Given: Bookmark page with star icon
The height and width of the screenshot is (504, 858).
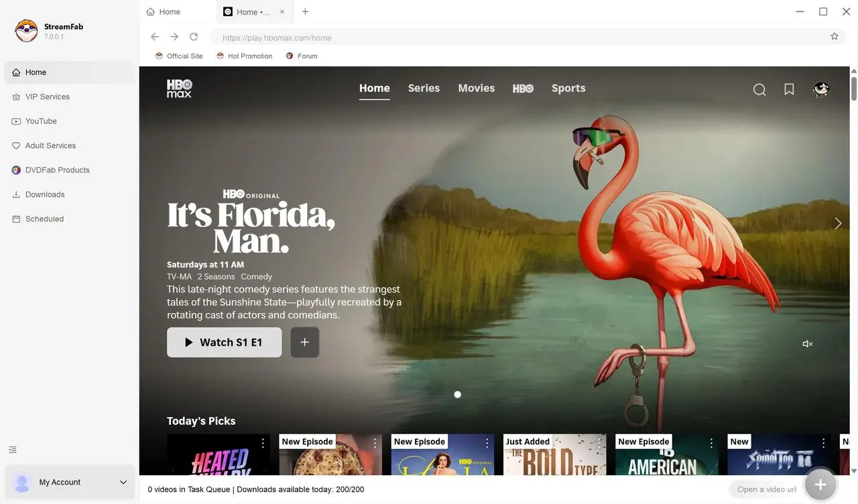Looking at the screenshot, I should [835, 37].
